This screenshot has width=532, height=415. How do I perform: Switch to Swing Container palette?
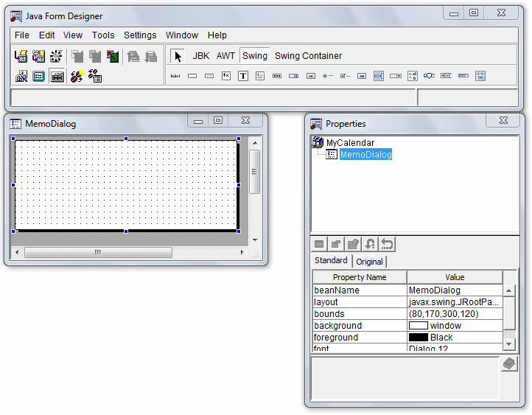[308, 56]
